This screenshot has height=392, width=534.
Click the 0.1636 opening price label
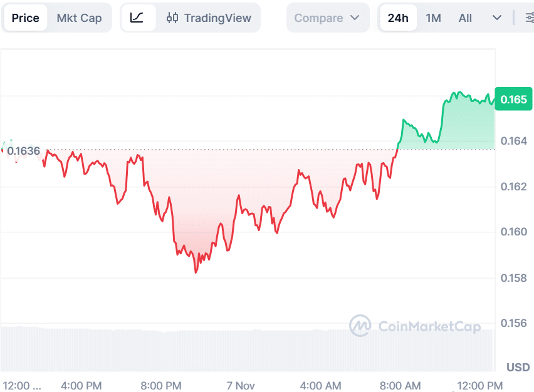tap(24, 151)
